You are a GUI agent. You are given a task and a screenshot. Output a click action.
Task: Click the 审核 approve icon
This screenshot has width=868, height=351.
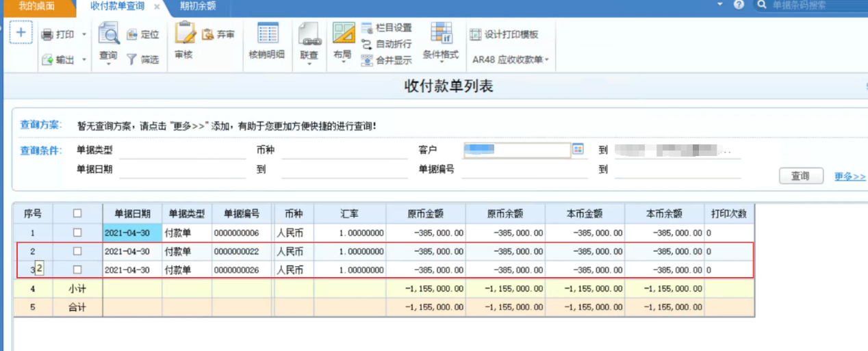click(184, 32)
